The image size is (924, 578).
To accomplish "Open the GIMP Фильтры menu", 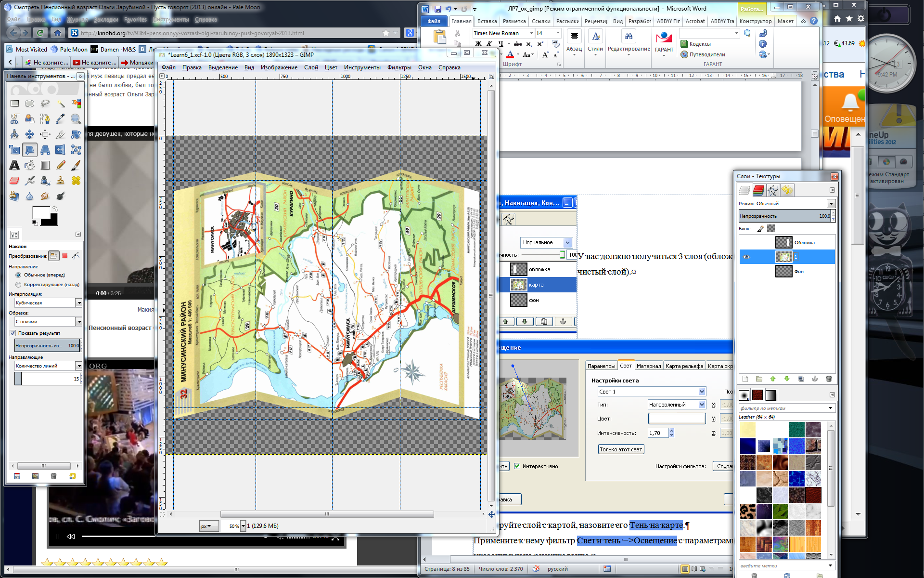I will [x=399, y=67].
